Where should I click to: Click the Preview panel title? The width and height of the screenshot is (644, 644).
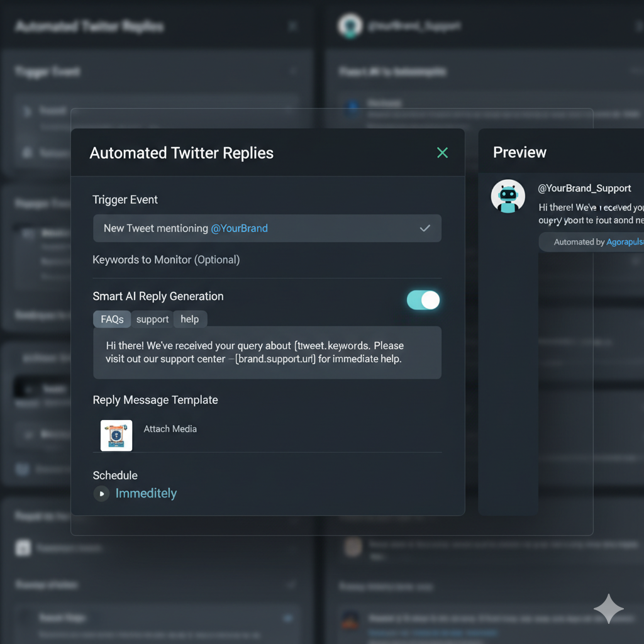[x=519, y=152]
